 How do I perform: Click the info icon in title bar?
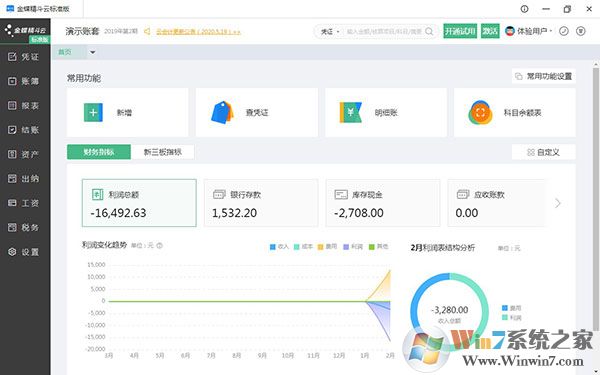click(x=524, y=9)
